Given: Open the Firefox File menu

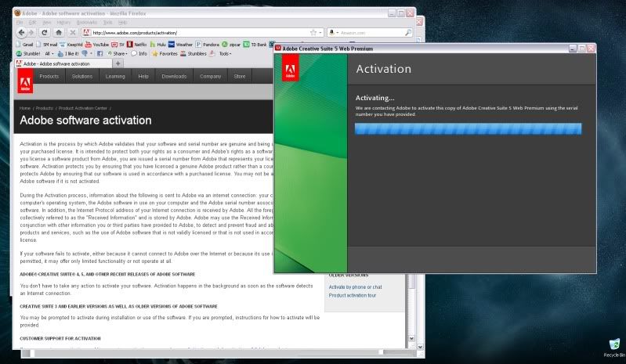Looking at the screenshot, I should click(19, 23).
